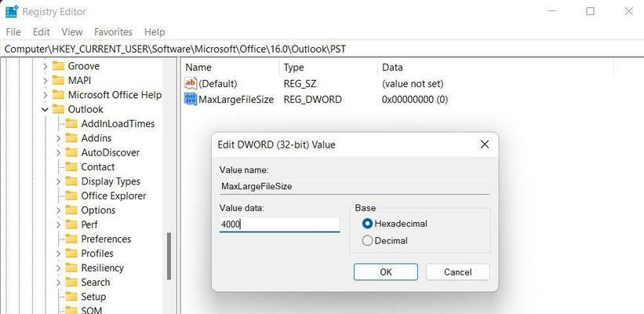Image resolution: width=644 pixels, height=314 pixels.
Task: Click the REG_DWORD type cell
Action: tap(312, 99)
